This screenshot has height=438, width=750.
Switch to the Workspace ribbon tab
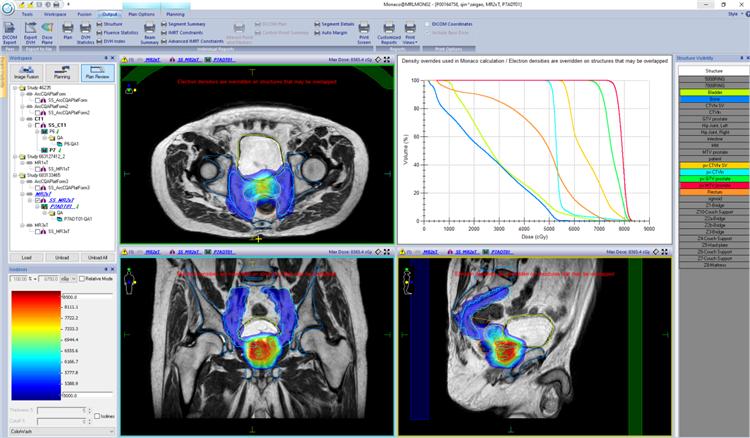coord(55,14)
